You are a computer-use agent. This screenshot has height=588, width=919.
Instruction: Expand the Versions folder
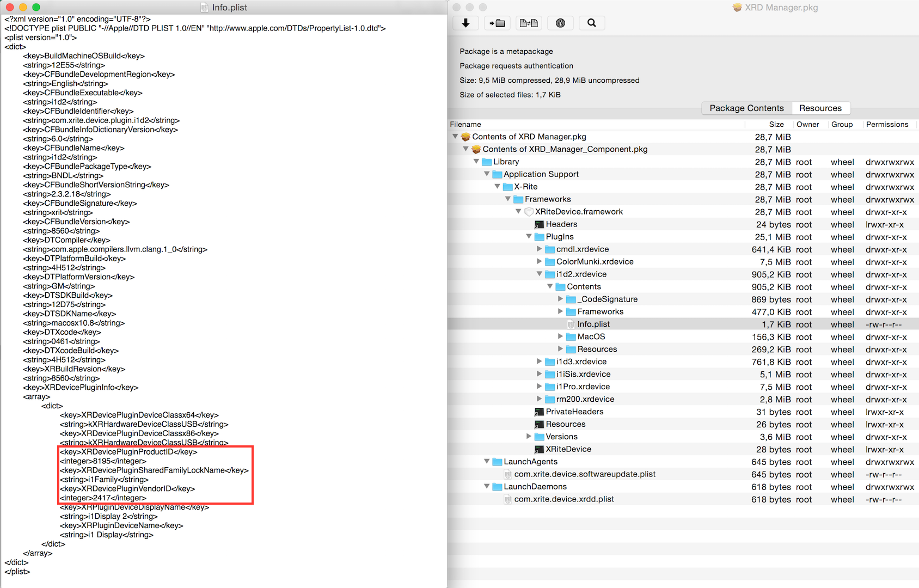tap(529, 437)
